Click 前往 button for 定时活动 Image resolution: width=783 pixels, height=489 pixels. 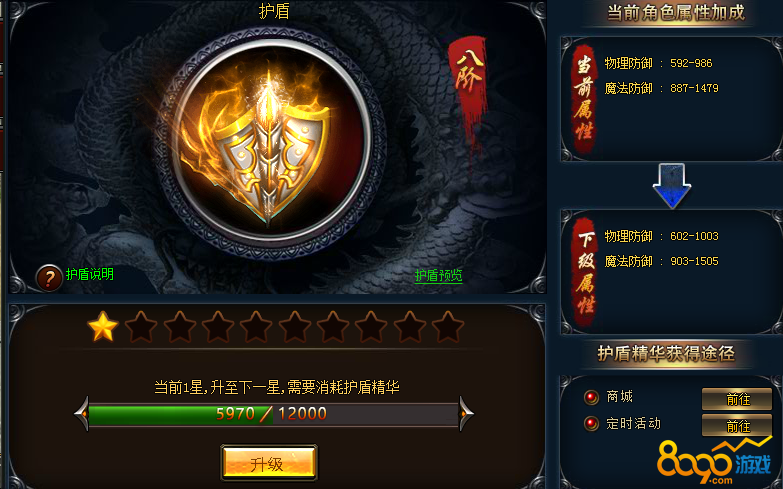pyautogui.click(x=737, y=426)
